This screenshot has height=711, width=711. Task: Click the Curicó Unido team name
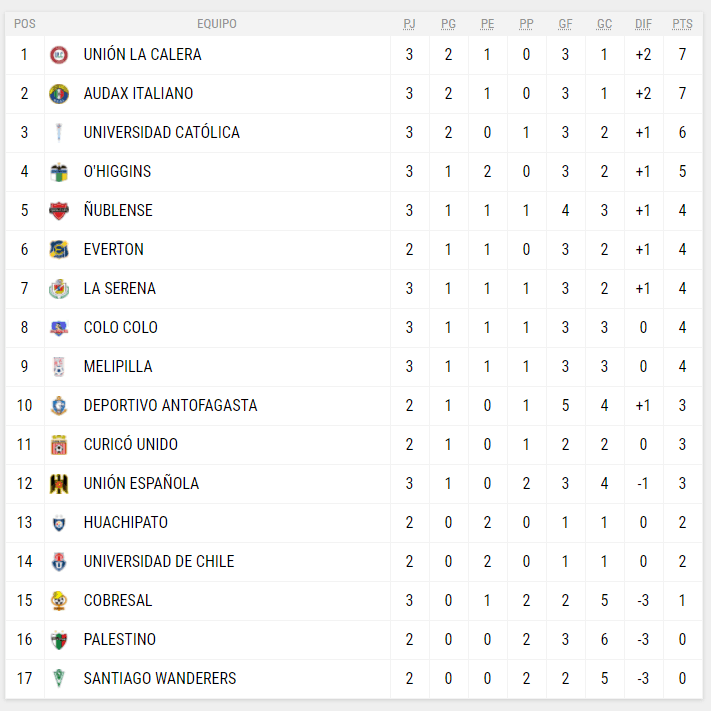[x=132, y=445]
